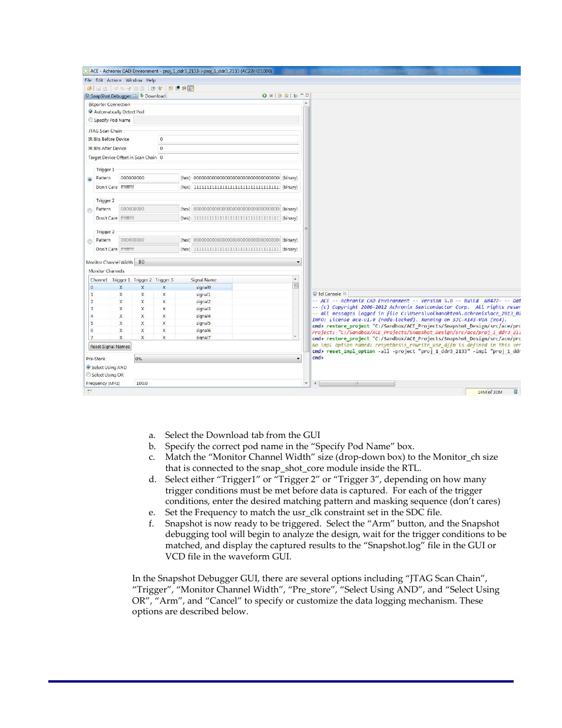Screen dimensions: 562x728
Task: Select the Trigger 2 radio button
Action: click(90, 210)
